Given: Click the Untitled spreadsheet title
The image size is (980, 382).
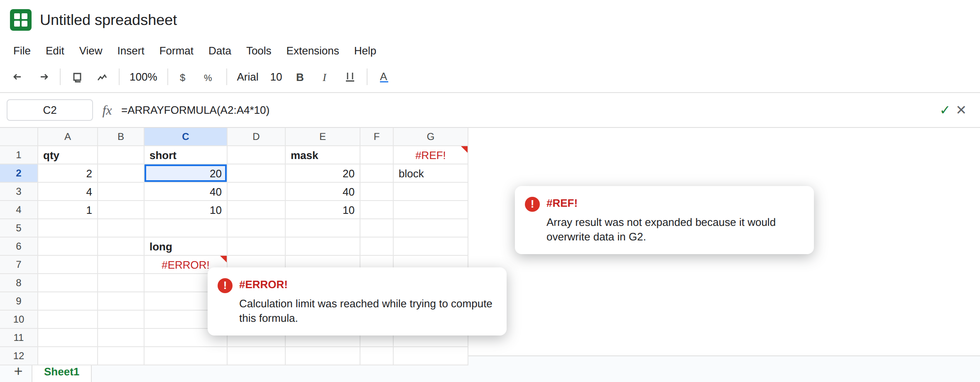Looking at the screenshot, I should tap(108, 20).
